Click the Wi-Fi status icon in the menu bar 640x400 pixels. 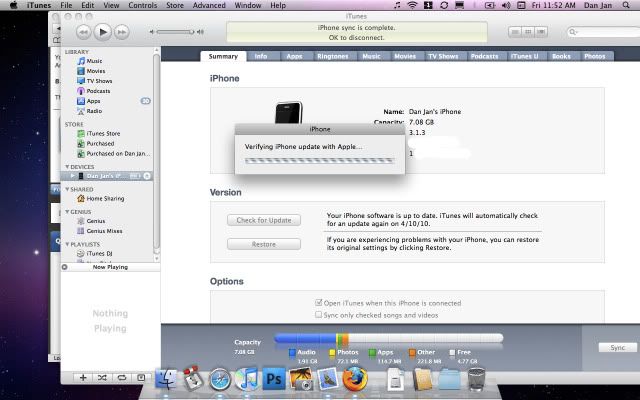pos(413,5)
